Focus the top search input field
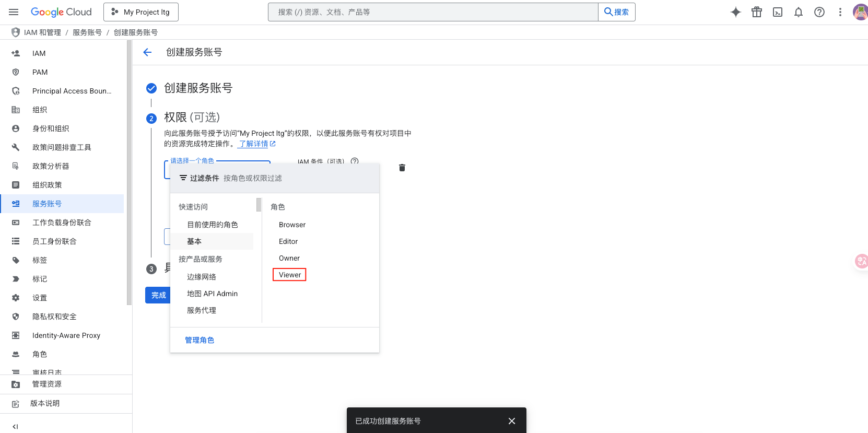This screenshot has width=868, height=433. click(433, 12)
